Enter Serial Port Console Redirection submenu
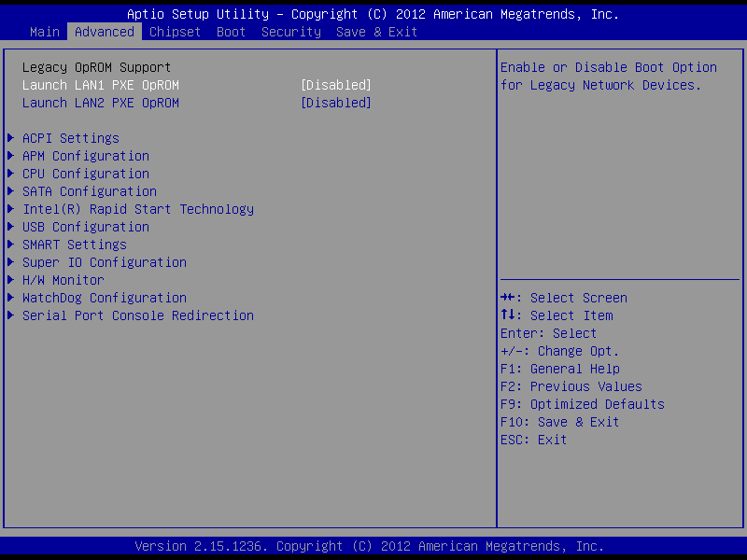747x560 pixels. point(137,315)
